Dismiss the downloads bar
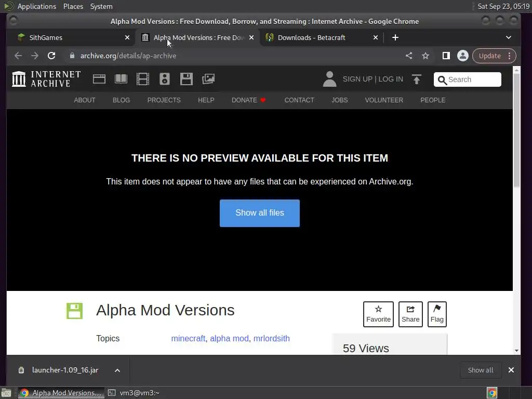The width and height of the screenshot is (532, 399). [511, 370]
